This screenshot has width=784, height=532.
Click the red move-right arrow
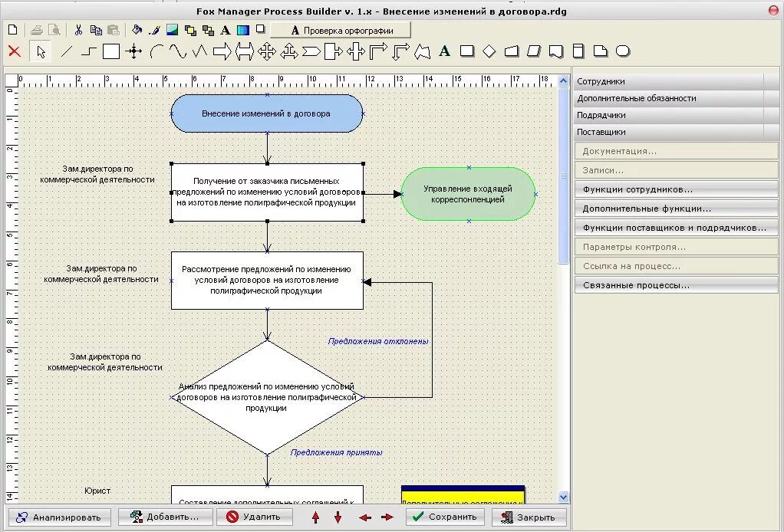click(x=387, y=517)
